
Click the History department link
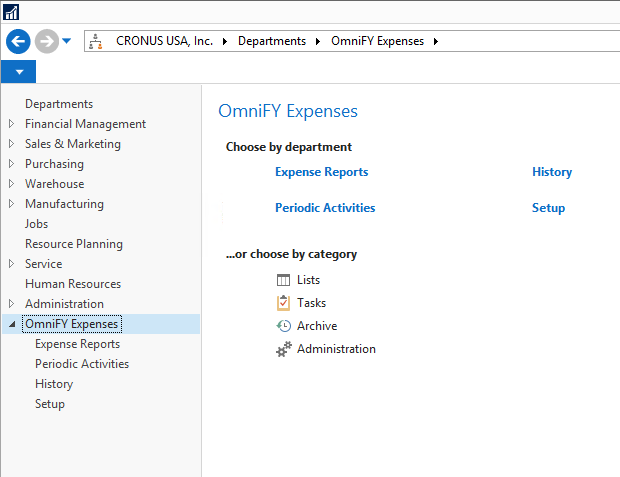tap(552, 172)
